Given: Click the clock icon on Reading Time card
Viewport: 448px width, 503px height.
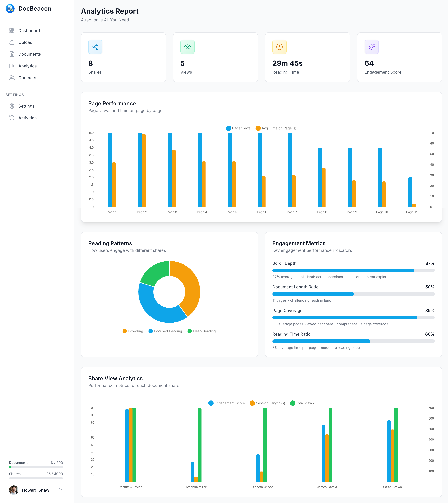Looking at the screenshot, I should pos(279,47).
